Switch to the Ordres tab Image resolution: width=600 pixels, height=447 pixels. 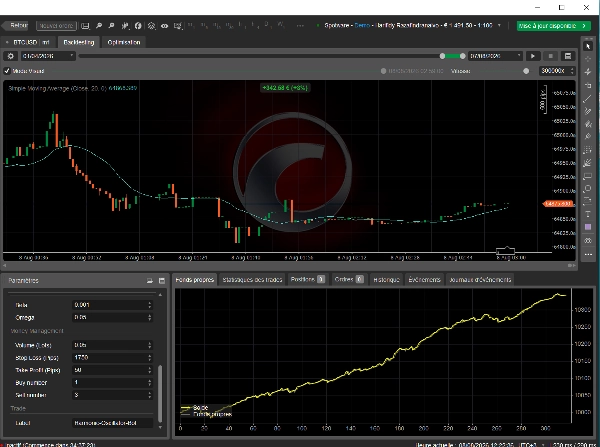pyautogui.click(x=349, y=280)
